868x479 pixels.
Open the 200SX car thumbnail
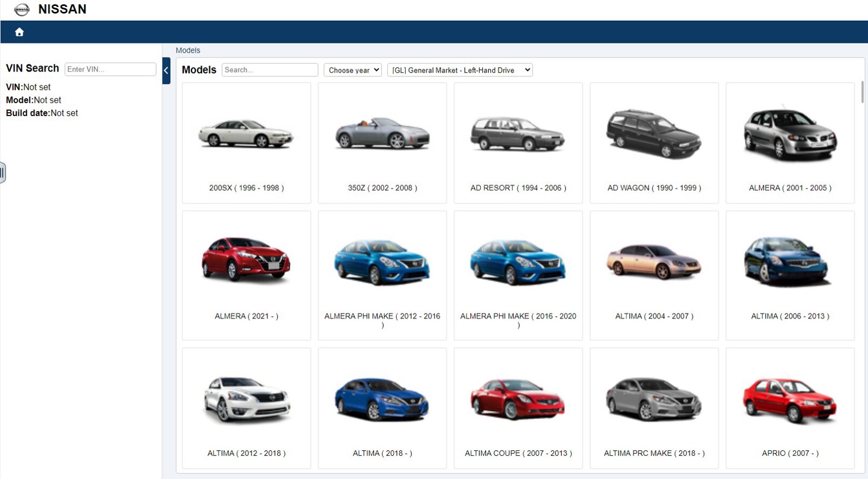pyautogui.click(x=246, y=133)
